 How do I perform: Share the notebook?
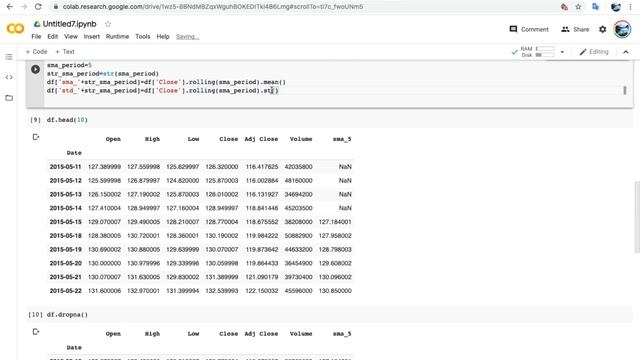(x=575, y=29)
